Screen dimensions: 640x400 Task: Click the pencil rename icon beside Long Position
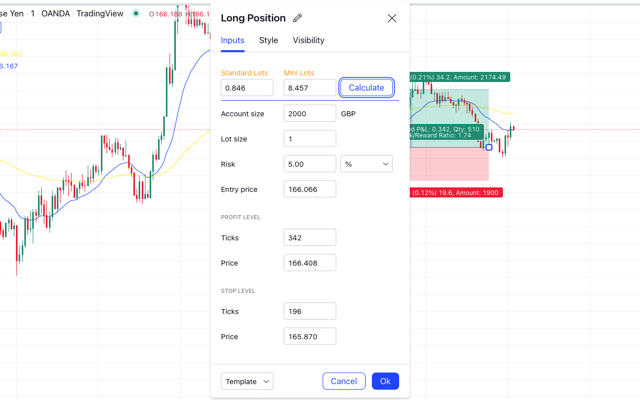click(x=297, y=18)
